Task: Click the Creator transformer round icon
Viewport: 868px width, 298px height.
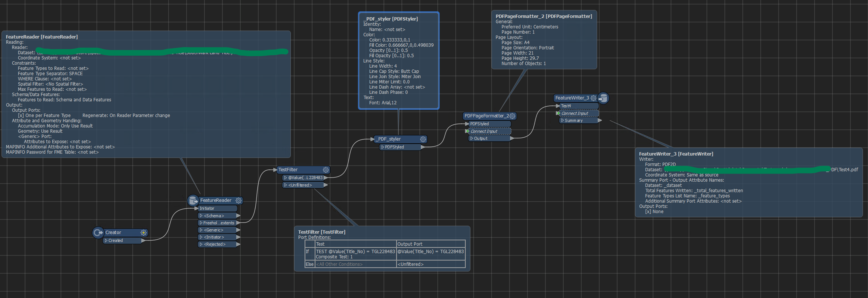Action: tap(98, 232)
